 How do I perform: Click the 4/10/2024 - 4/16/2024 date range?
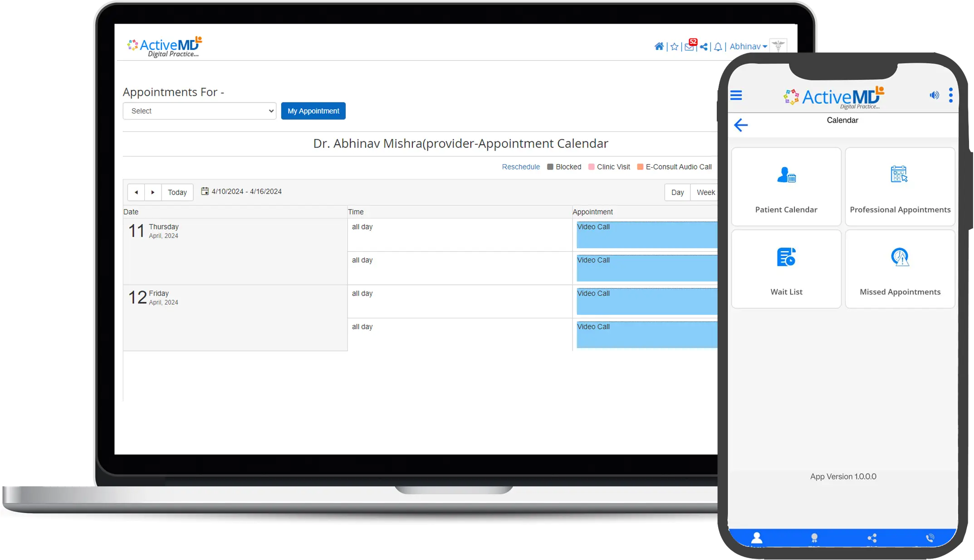246,191
